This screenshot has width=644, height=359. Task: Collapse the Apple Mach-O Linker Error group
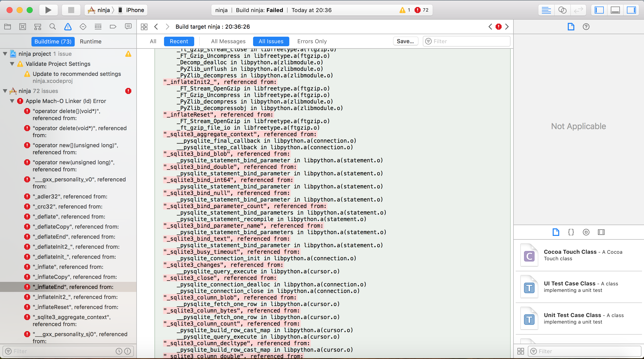[12, 101]
